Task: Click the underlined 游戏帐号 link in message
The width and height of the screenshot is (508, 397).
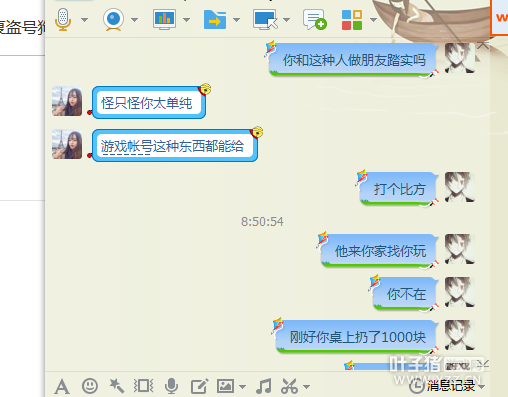Action: point(126,146)
